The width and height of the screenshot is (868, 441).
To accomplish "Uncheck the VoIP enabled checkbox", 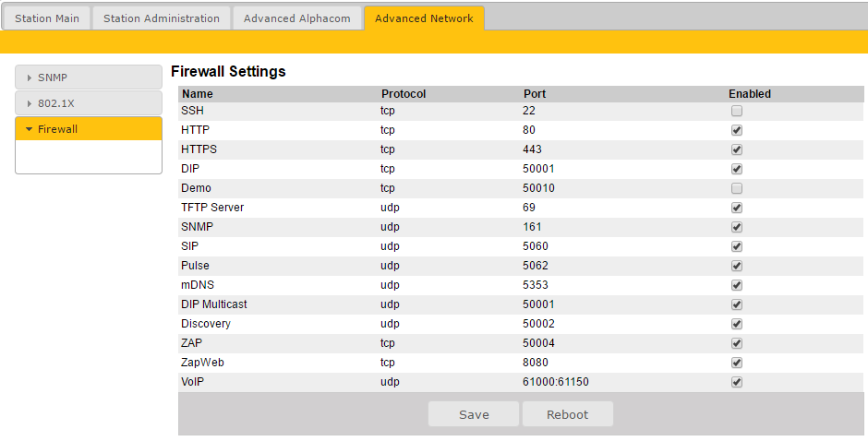I will (x=737, y=382).
